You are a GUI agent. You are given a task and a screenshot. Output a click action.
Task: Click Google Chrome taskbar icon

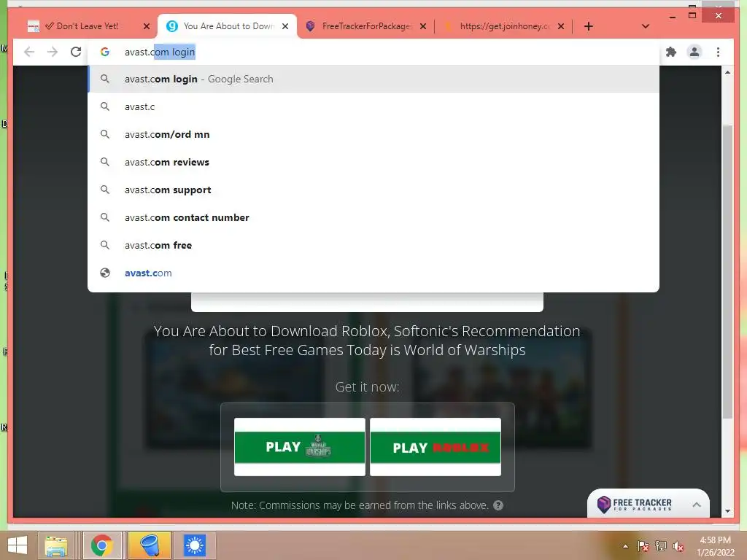[x=102, y=545]
